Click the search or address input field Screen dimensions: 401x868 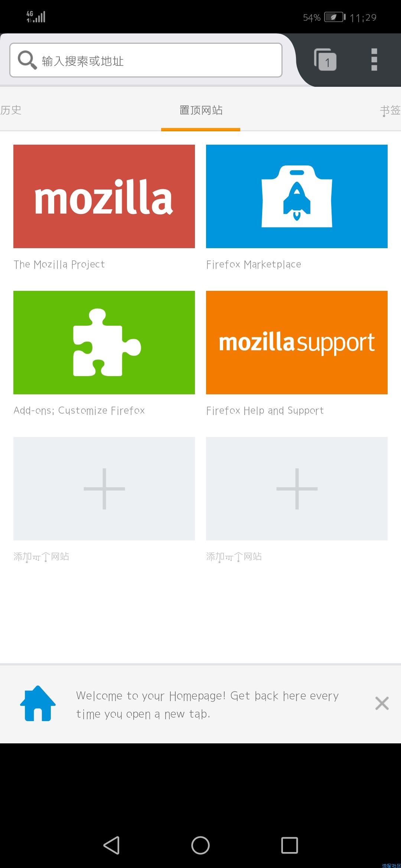[146, 60]
